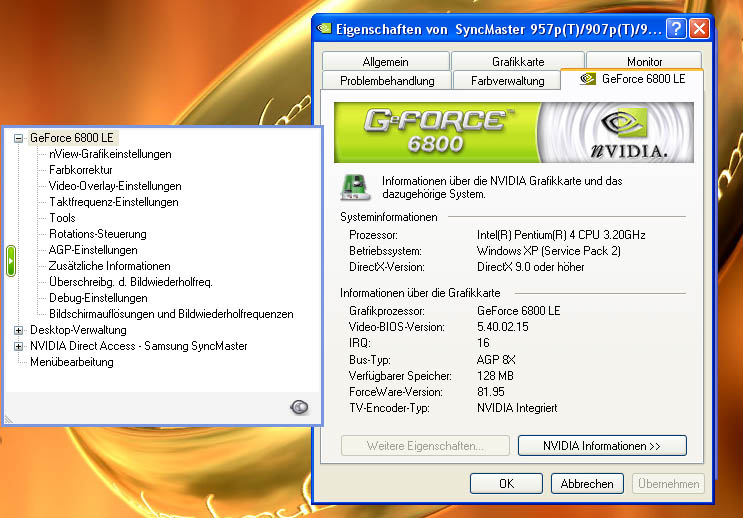Open Überschreibg. d. Bildwiederholfreq.
Viewport: 743px width, 518px height.
coord(131,282)
